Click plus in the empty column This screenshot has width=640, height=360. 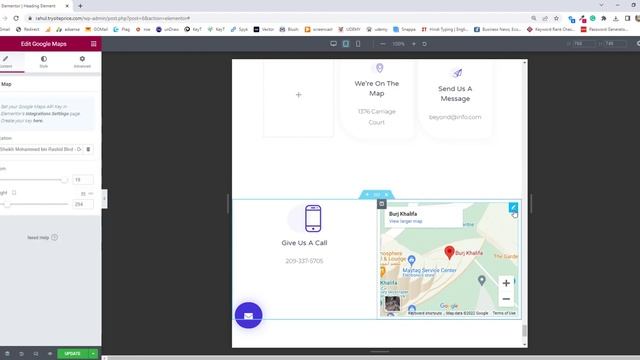pyautogui.click(x=298, y=95)
